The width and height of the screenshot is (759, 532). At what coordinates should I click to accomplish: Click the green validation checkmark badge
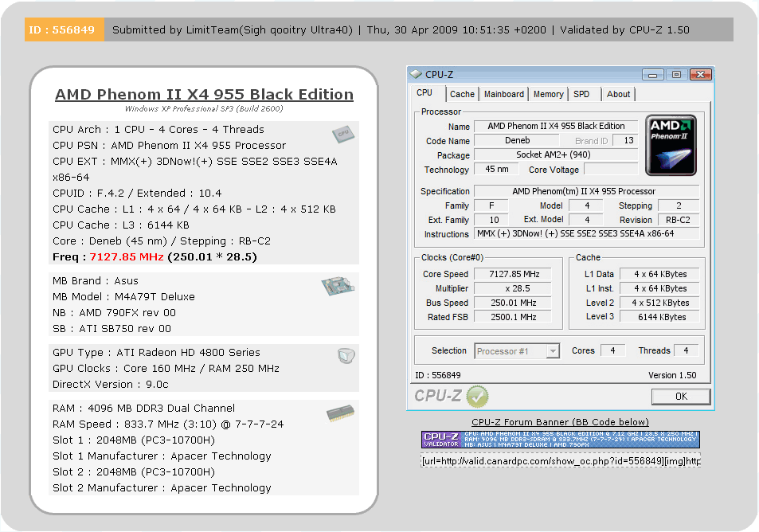click(x=477, y=397)
